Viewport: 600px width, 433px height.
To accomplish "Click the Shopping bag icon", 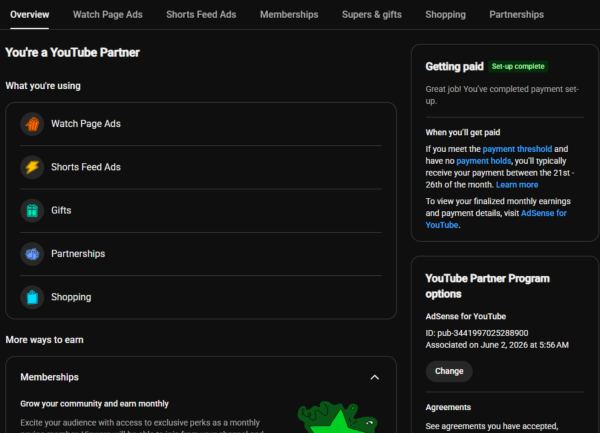I will coord(32,297).
